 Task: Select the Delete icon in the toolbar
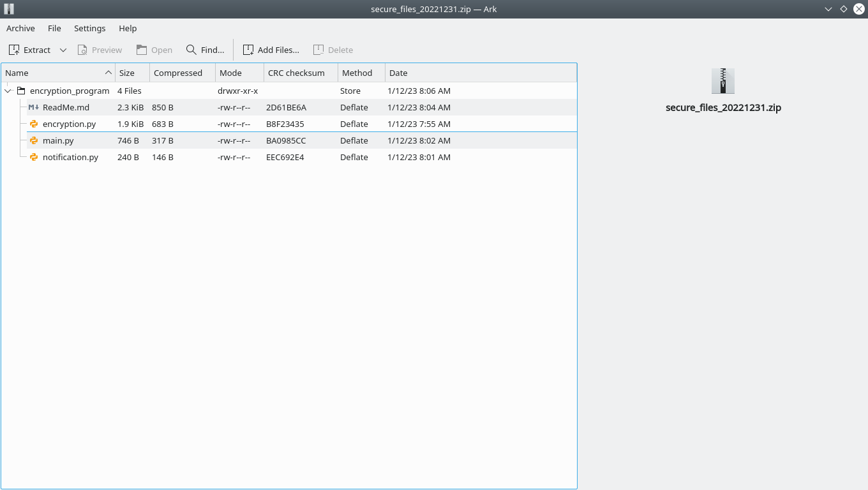[318, 49]
